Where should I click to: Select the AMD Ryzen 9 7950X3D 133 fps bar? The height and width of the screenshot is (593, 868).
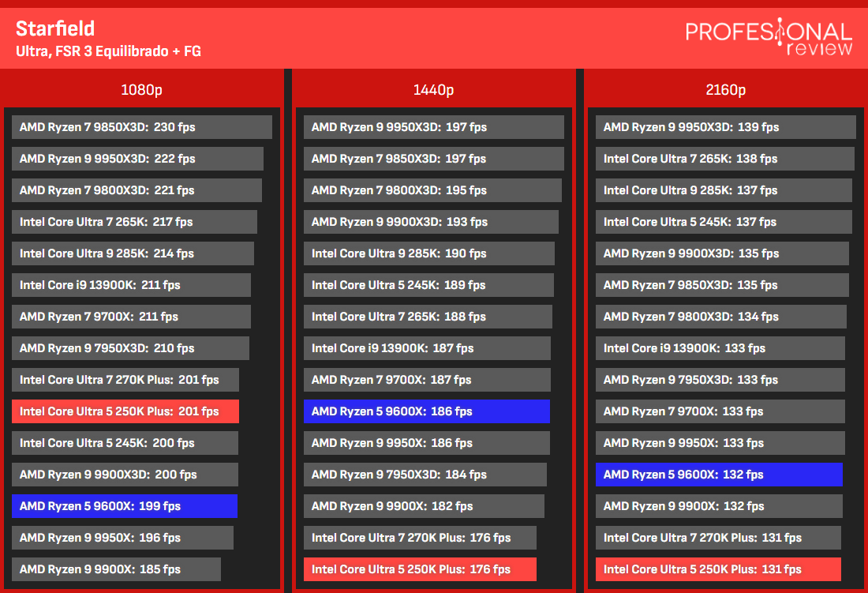(x=720, y=379)
